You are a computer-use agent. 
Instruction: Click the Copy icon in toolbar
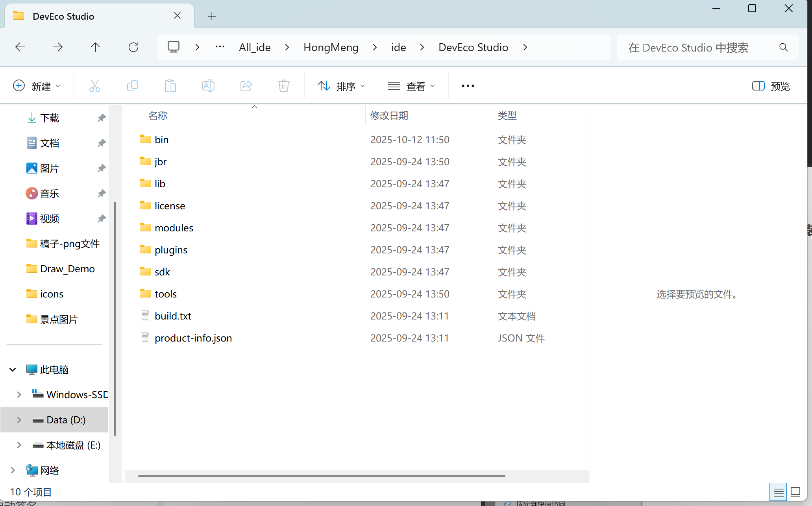pyautogui.click(x=133, y=86)
